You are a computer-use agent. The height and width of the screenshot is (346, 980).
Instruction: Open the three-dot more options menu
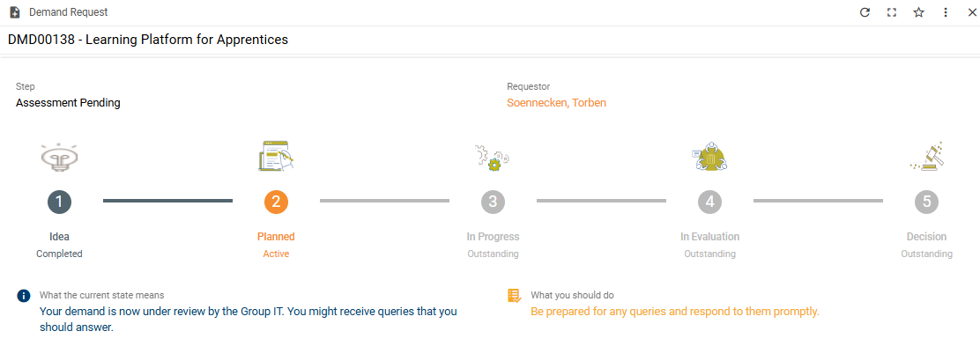946,12
